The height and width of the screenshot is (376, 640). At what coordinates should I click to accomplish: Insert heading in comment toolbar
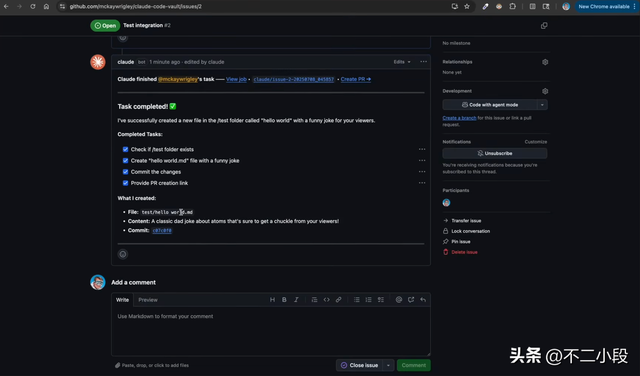272,300
